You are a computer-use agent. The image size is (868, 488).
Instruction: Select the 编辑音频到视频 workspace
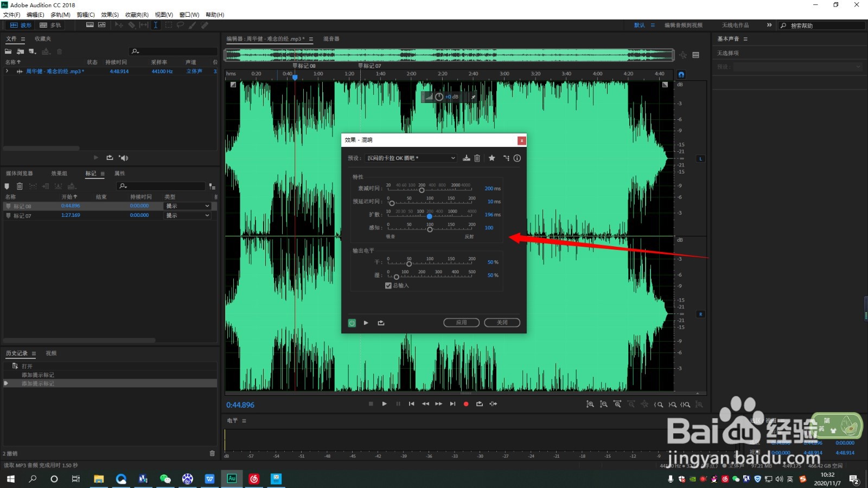(x=684, y=25)
